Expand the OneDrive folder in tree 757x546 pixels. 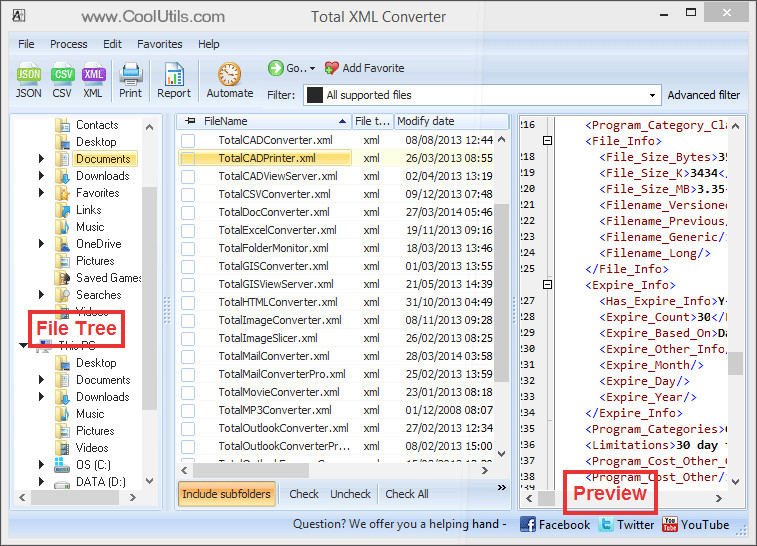42,244
